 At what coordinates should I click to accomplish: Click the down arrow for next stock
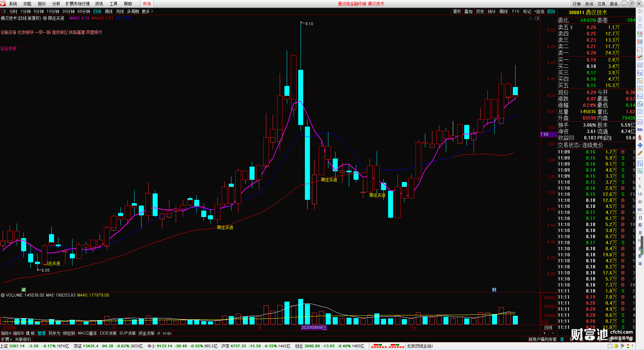[640, 26]
